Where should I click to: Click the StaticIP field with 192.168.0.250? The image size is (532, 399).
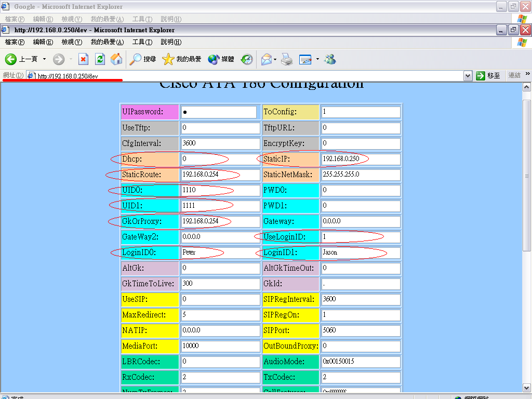tap(361, 159)
